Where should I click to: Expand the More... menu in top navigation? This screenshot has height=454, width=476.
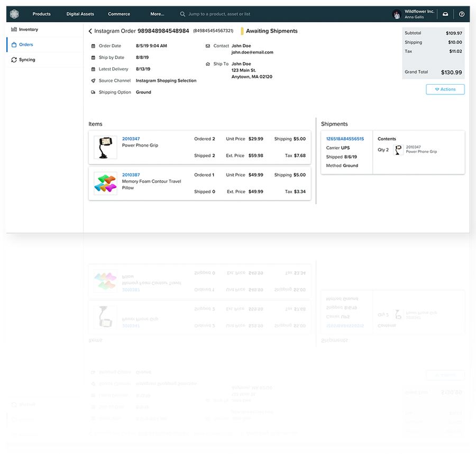coord(157,14)
